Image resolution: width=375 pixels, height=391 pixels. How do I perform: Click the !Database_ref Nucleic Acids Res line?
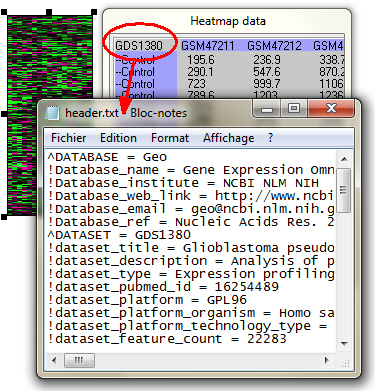(191, 222)
